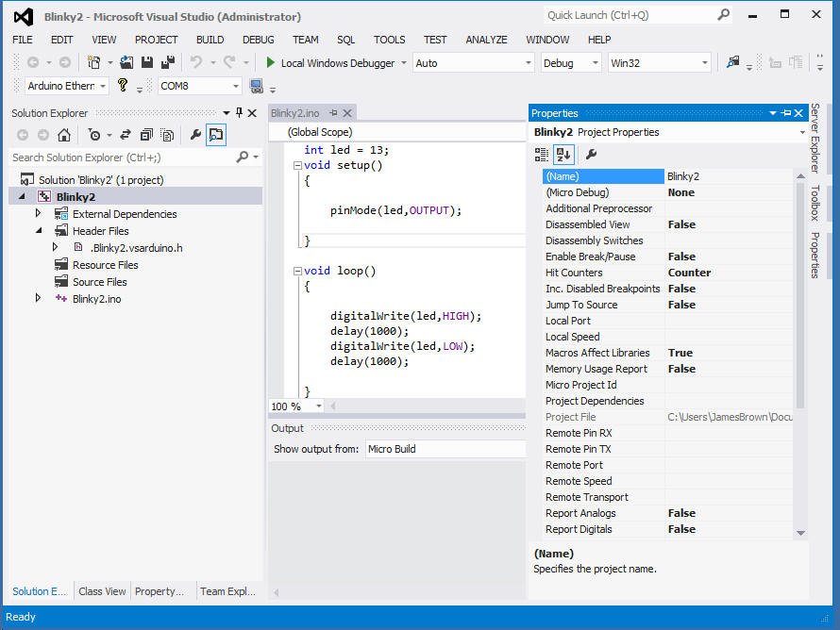Open the DEBUG menu
Viewport: 840px width, 630px height.
coord(259,40)
